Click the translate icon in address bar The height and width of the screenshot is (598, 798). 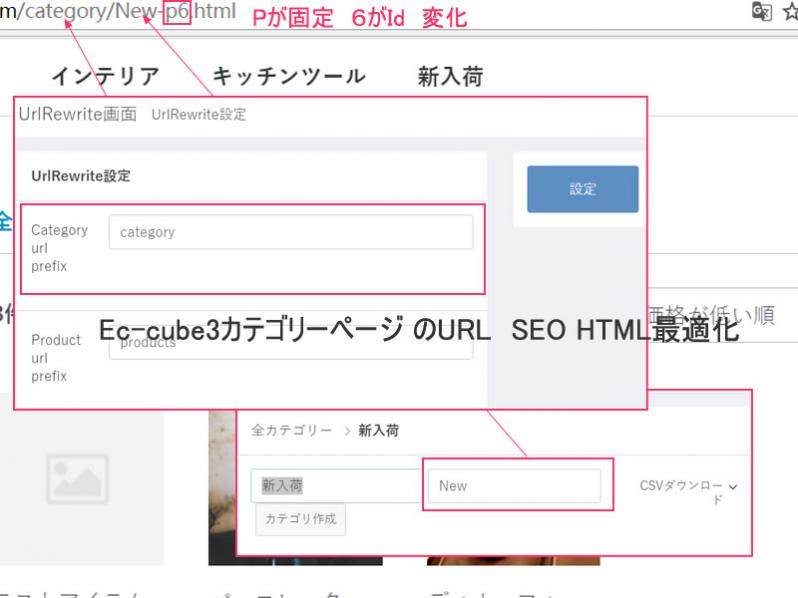tap(761, 11)
